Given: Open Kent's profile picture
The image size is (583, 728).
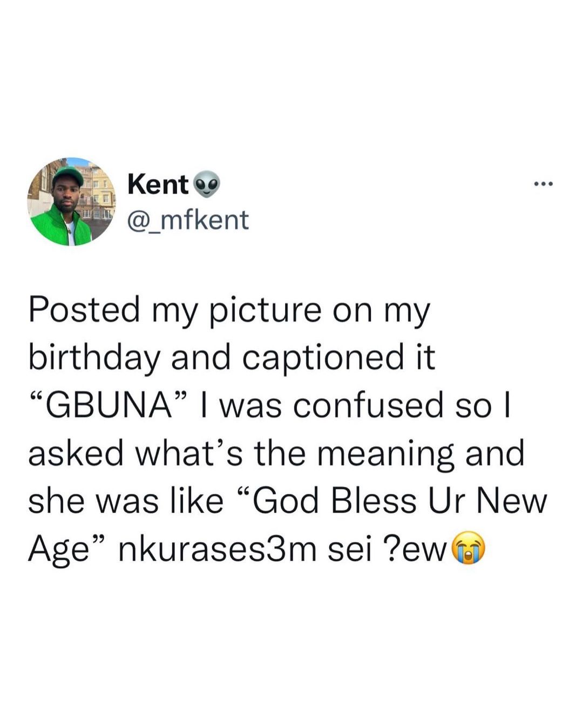Looking at the screenshot, I should click(72, 202).
